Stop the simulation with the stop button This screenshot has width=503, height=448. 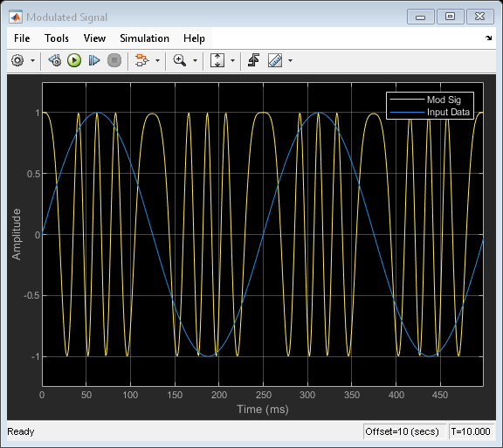(114, 60)
